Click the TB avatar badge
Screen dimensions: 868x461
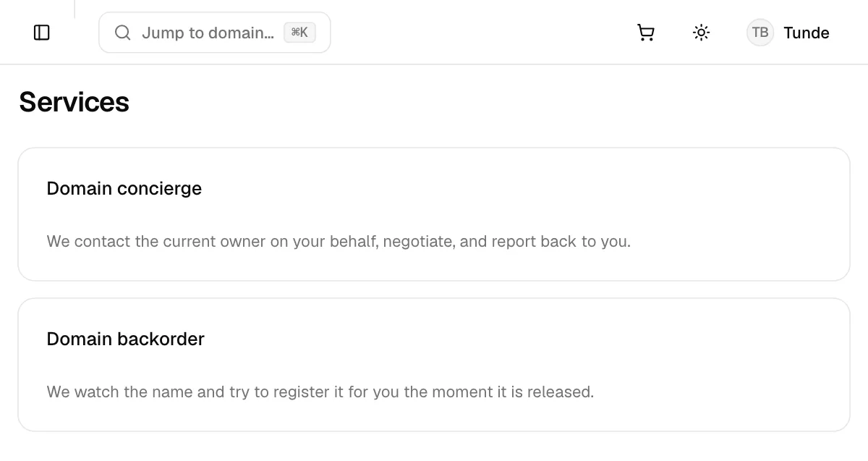(760, 33)
